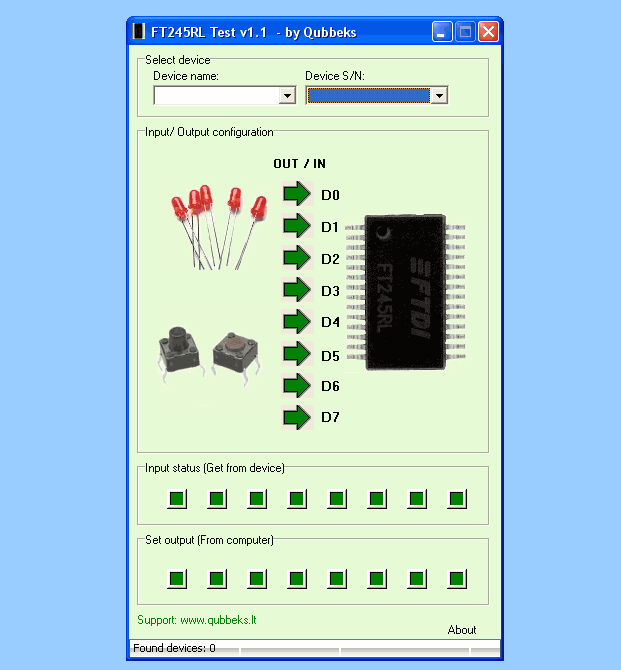Click inside the Device name field

coord(217,96)
